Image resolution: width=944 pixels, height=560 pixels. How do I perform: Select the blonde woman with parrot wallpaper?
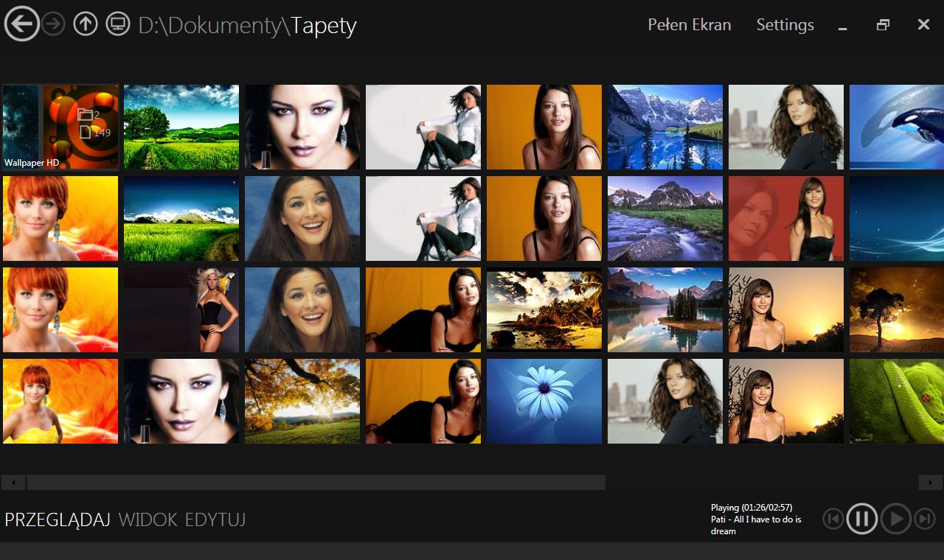pyautogui.click(x=181, y=309)
